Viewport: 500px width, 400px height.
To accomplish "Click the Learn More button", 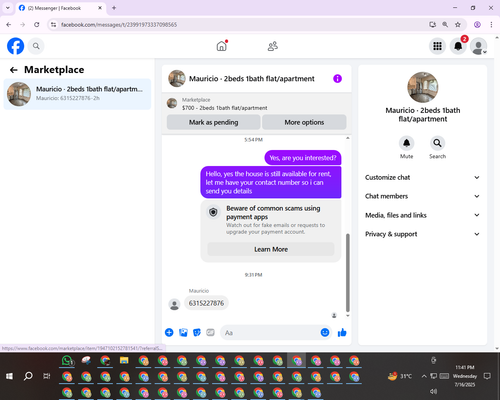I will click(271, 249).
